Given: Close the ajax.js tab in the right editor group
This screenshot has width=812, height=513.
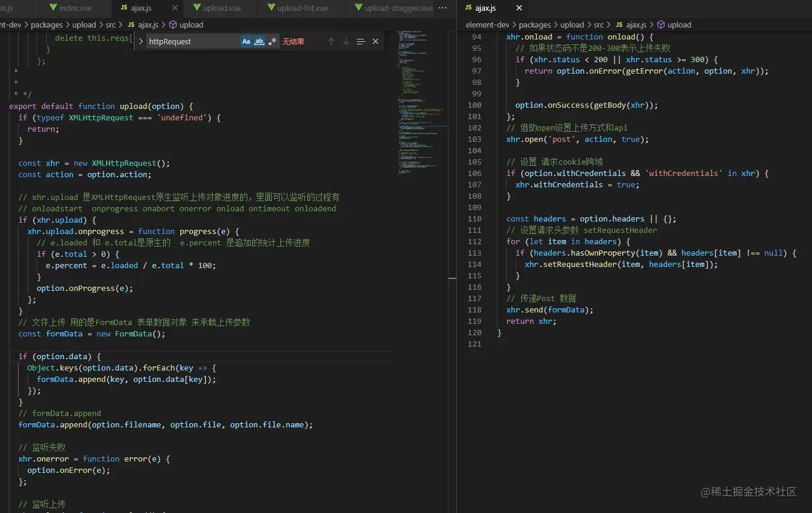Looking at the screenshot, I should pos(519,8).
